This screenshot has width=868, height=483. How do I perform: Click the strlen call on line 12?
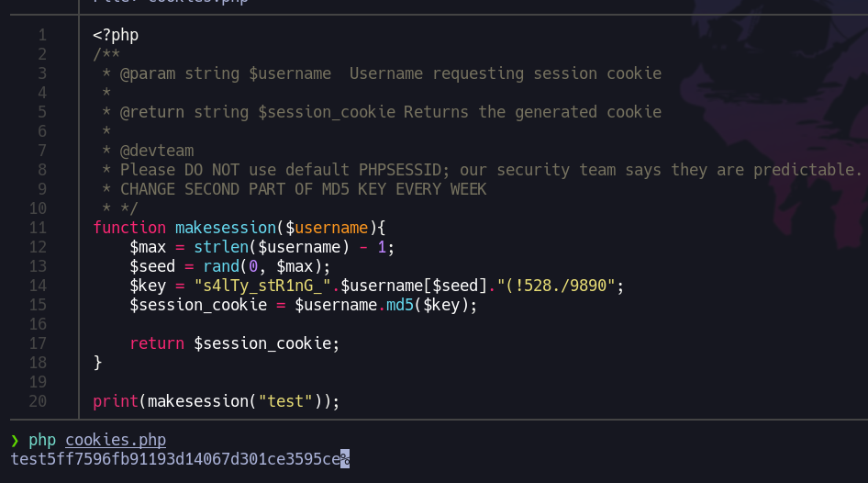[221, 247]
